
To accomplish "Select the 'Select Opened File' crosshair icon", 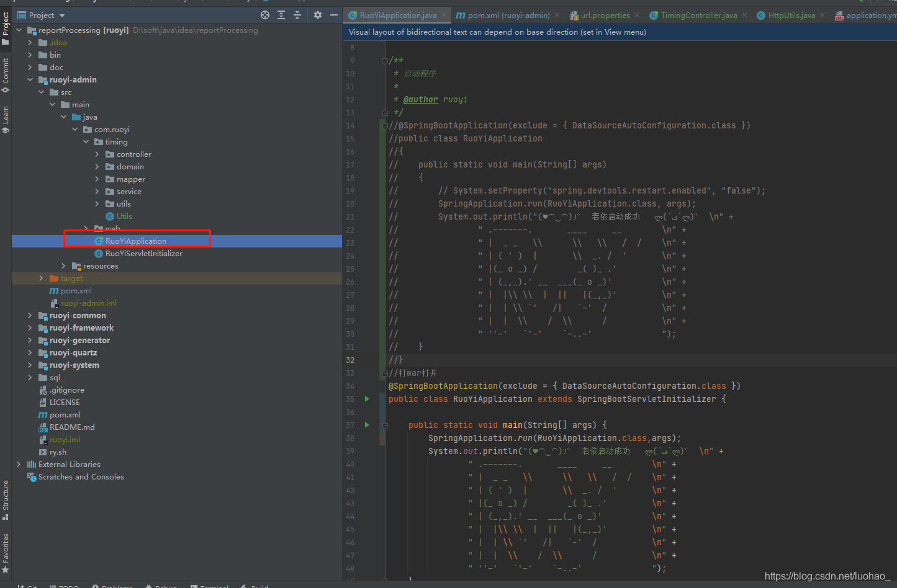I will pos(264,14).
